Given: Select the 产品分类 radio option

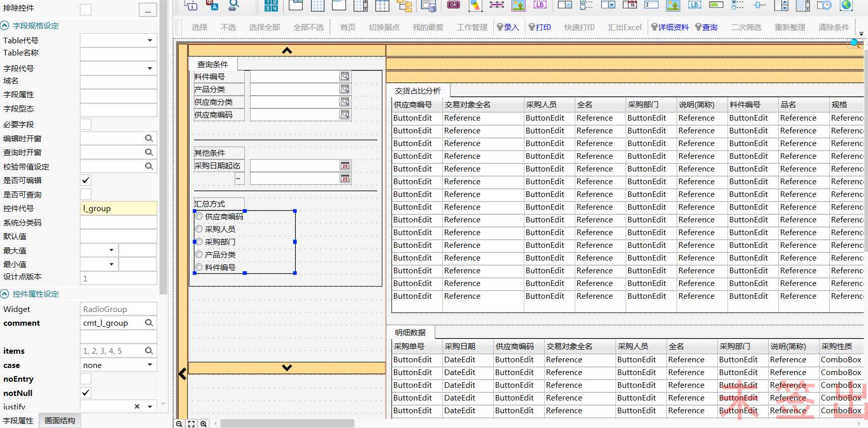Looking at the screenshot, I should 199,254.
